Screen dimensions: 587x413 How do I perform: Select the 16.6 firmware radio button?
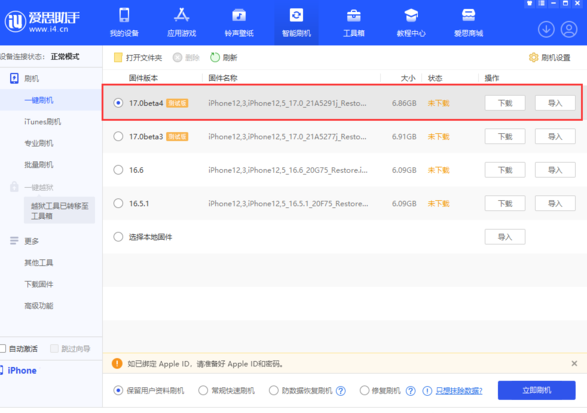118,170
